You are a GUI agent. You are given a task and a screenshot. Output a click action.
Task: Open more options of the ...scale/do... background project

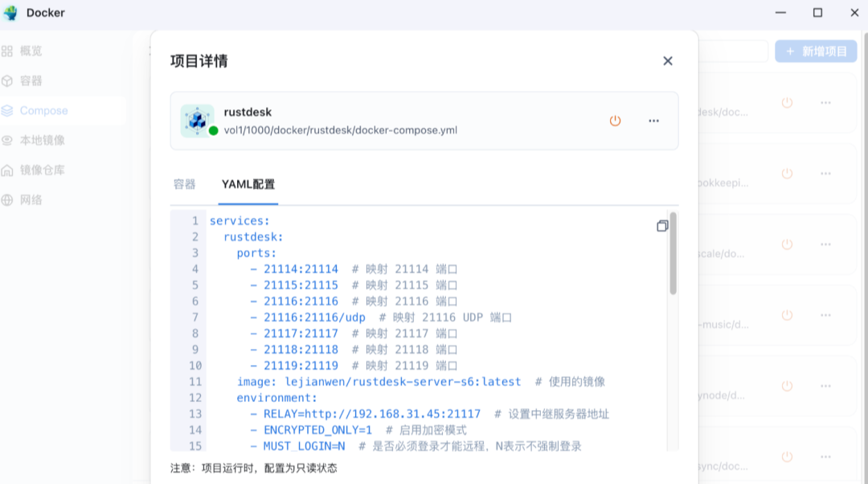[825, 244]
